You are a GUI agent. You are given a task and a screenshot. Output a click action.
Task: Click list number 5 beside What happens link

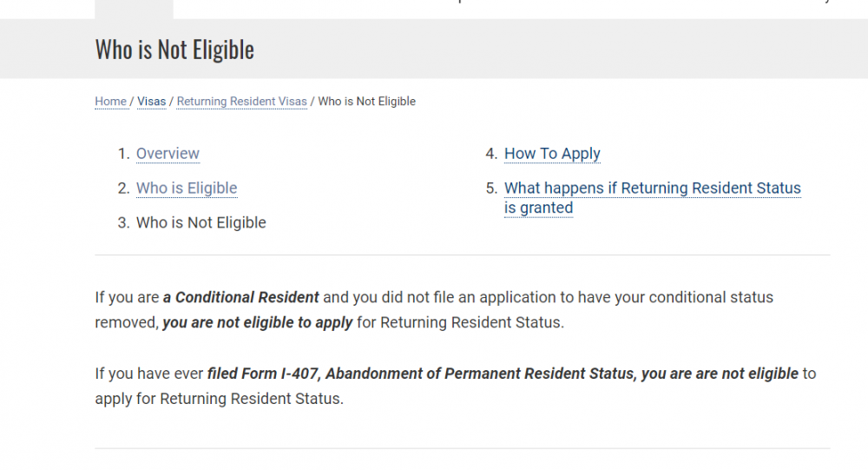[x=491, y=189]
